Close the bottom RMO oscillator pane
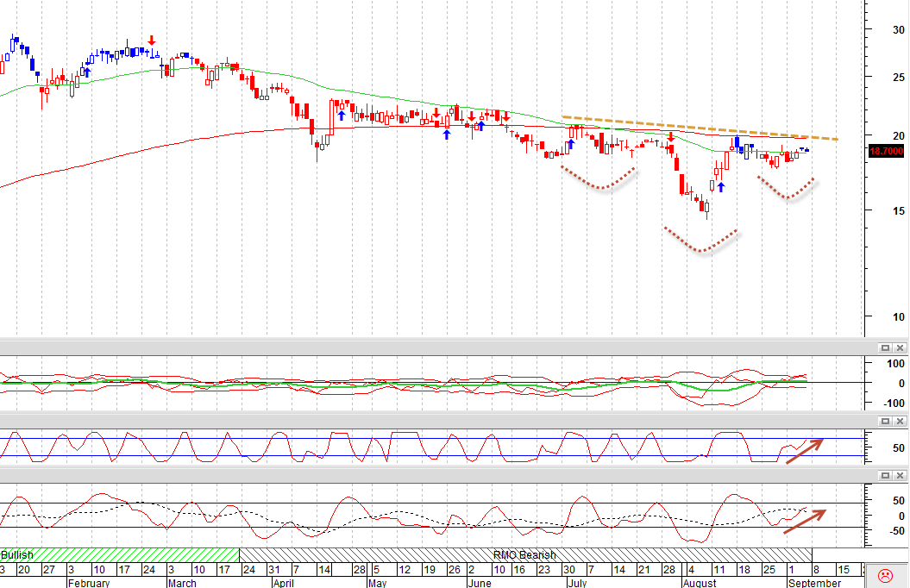Image resolution: width=910 pixels, height=588 pixels. point(901,476)
